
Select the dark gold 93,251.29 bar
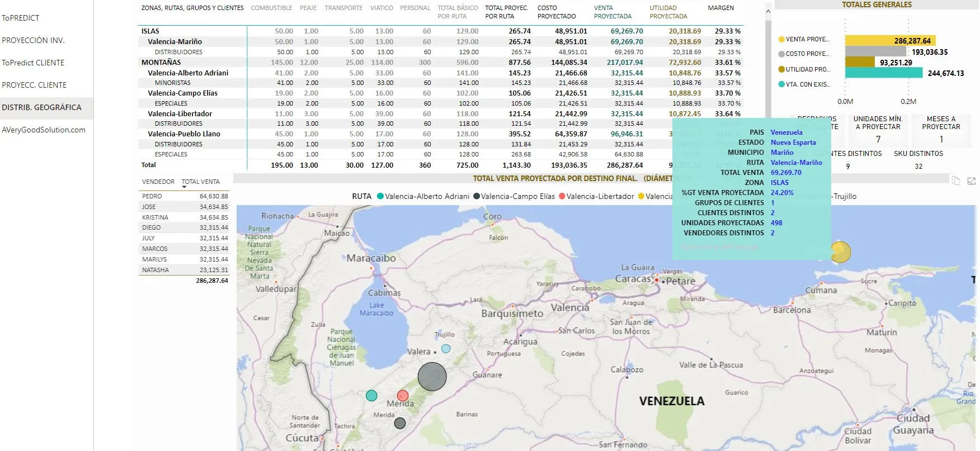860,62
